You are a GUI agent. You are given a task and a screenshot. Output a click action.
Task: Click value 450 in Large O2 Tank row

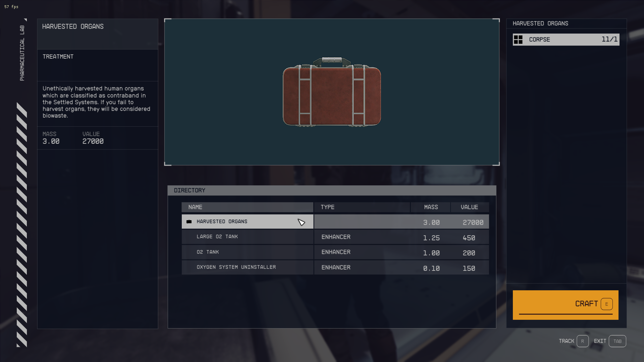coord(469,238)
